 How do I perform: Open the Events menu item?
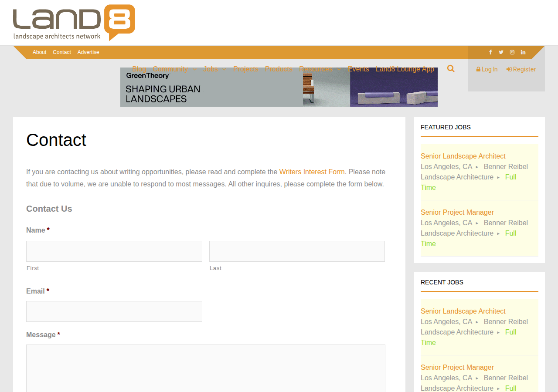358,69
